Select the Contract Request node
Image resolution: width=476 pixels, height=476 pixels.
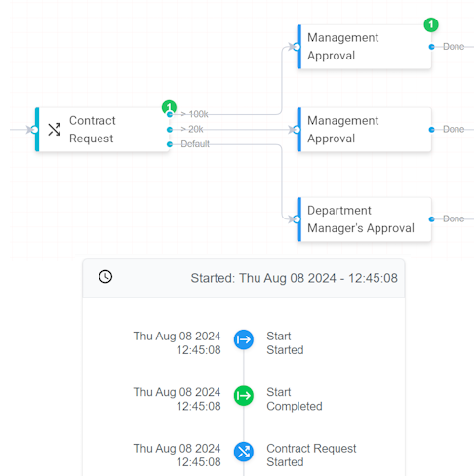[102, 130]
